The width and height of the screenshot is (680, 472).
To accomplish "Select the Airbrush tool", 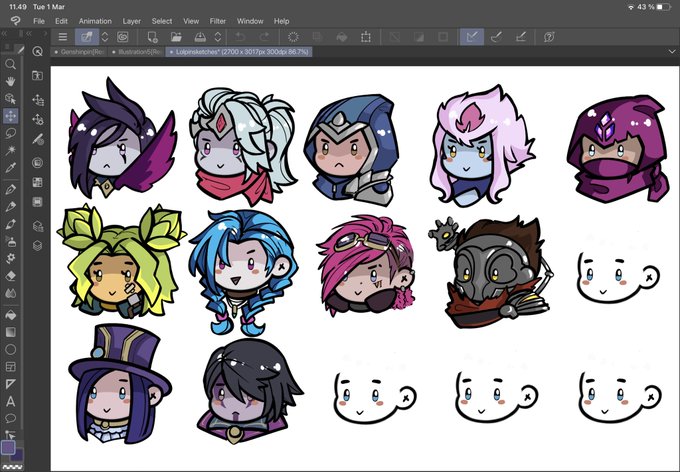I will [10, 241].
